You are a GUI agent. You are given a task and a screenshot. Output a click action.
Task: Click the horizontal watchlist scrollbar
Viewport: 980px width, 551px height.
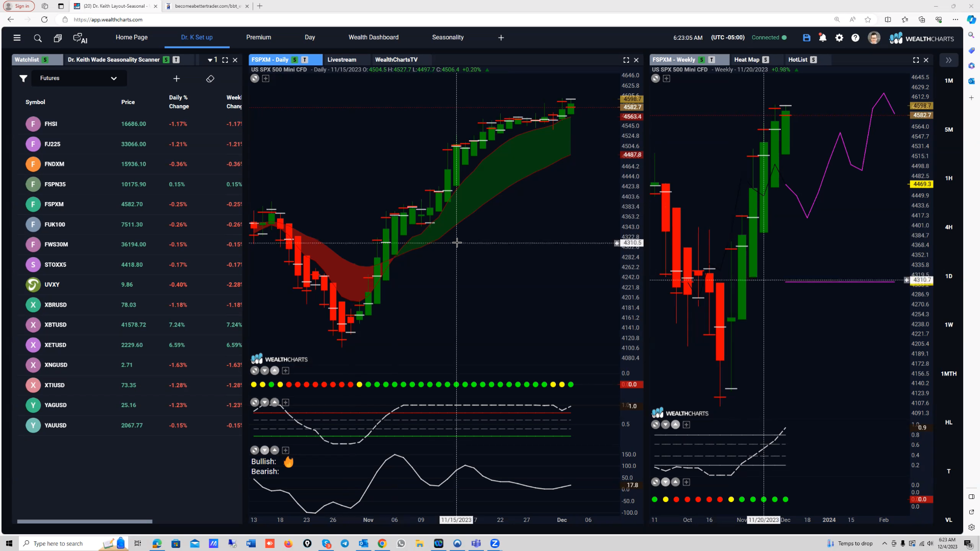(x=85, y=521)
